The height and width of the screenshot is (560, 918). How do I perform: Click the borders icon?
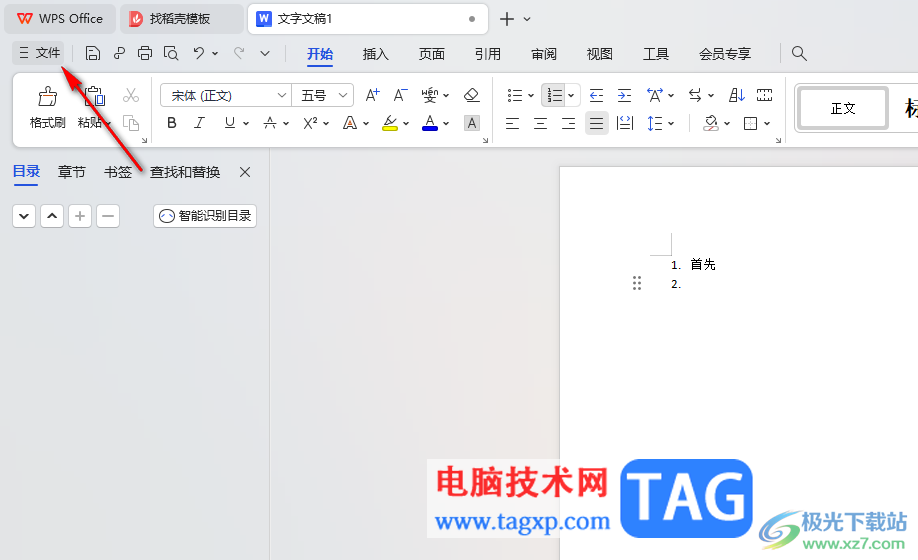point(751,123)
